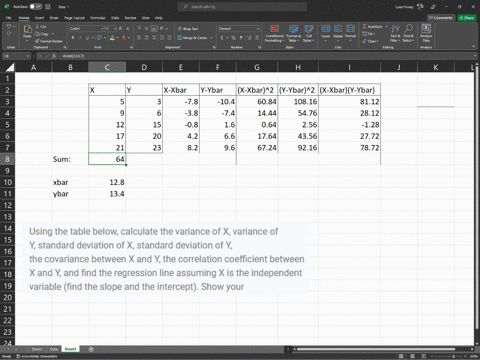
Task: Apply red Font Color swatch
Action: click(x=124, y=38)
